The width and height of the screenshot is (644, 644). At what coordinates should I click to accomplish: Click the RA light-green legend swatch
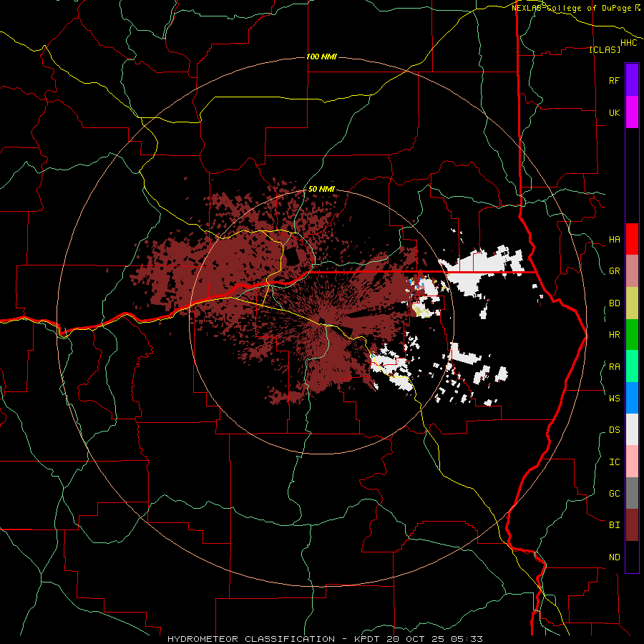(632, 366)
